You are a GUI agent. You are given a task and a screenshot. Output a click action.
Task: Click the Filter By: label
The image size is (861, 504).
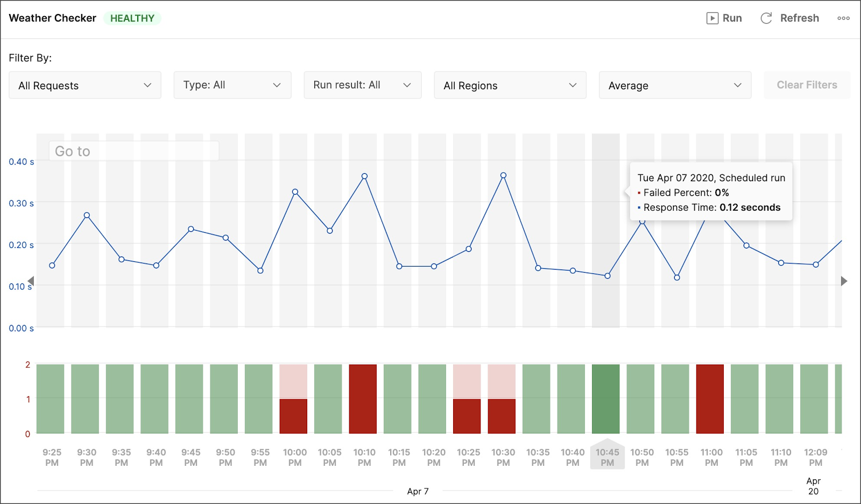(30, 58)
